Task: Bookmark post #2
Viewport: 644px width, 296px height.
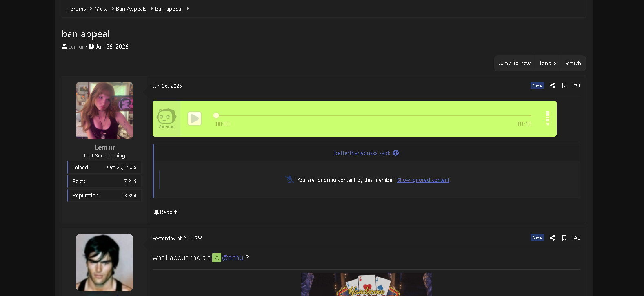Action: [564, 238]
